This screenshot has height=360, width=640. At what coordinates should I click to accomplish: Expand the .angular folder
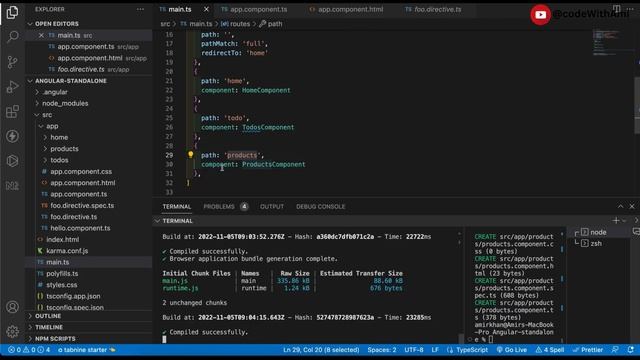pyautogui.click(x=56, y=92)
